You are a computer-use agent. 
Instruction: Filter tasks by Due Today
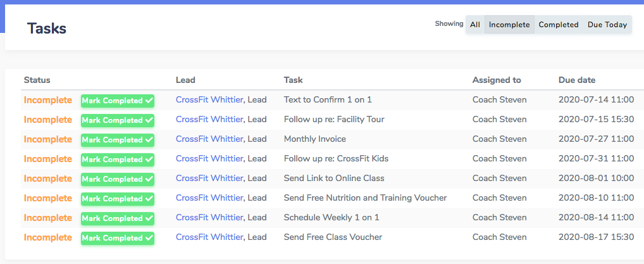(607, 25)
